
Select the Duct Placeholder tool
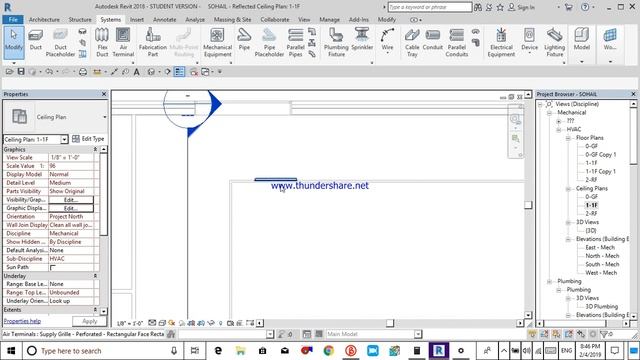pos(60,42)
